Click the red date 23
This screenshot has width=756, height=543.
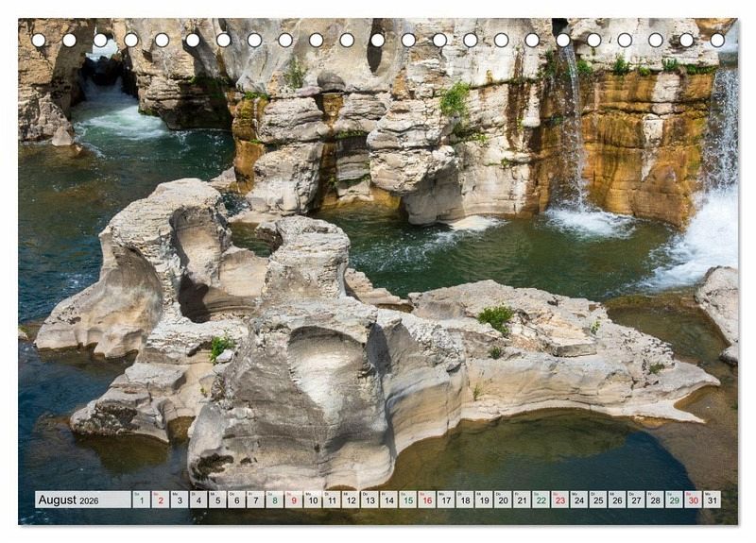[559, 500]
